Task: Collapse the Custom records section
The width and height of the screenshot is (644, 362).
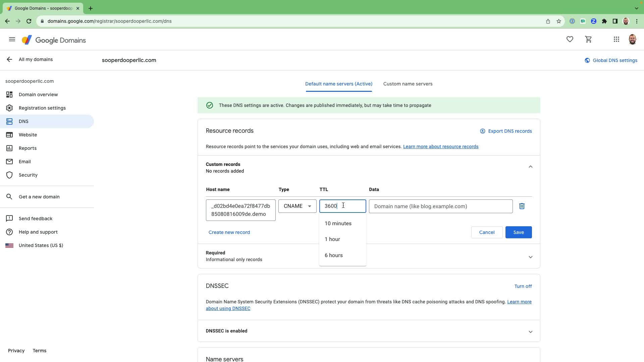Action: click(x=530, y=167)
